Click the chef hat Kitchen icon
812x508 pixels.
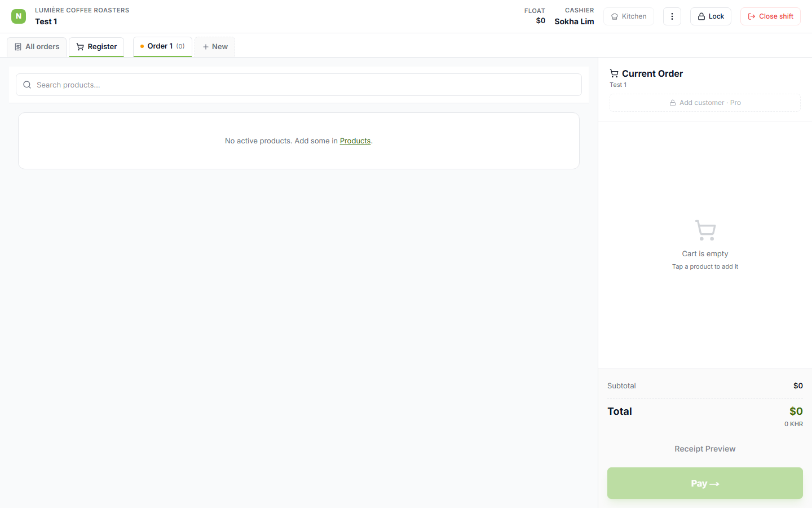pyautogui.click(x=615, y=16)
